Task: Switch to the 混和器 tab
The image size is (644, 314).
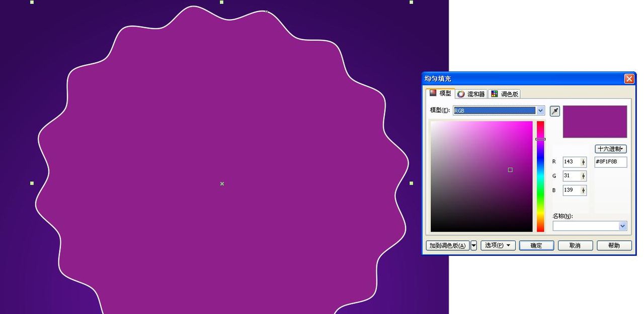Action: pos(471,94)
